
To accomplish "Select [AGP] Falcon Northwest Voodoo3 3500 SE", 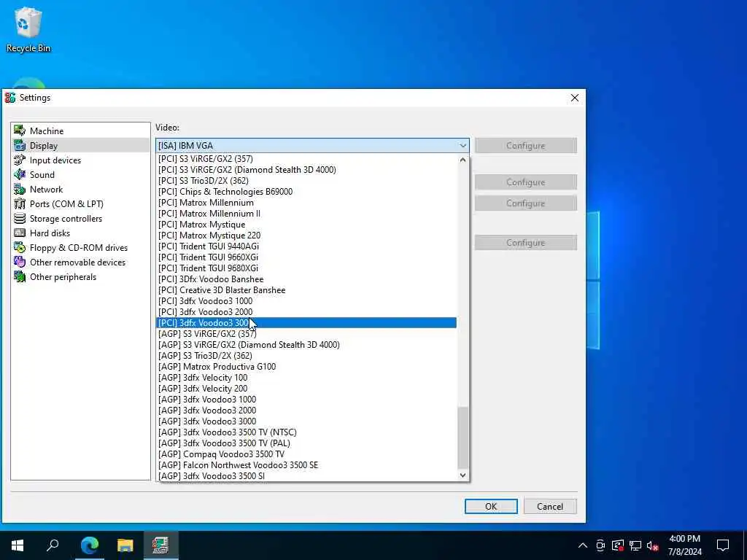I will pyautogui.click(x=306, y=465).
